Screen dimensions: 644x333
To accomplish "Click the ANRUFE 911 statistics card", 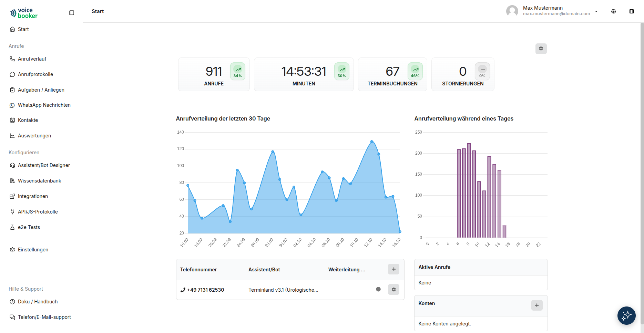I will point(214,74).
